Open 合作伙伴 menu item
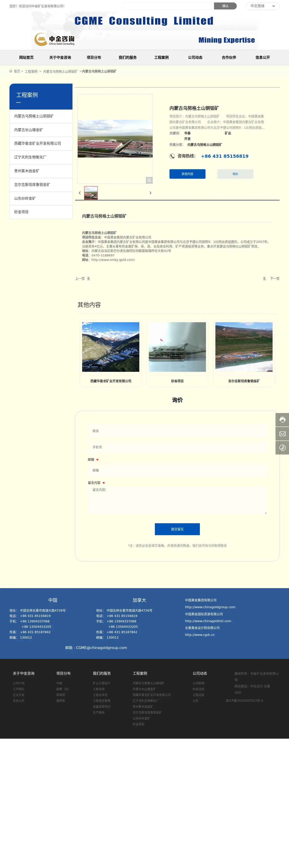This screenshot has width=289, height=868. [229, 58]
